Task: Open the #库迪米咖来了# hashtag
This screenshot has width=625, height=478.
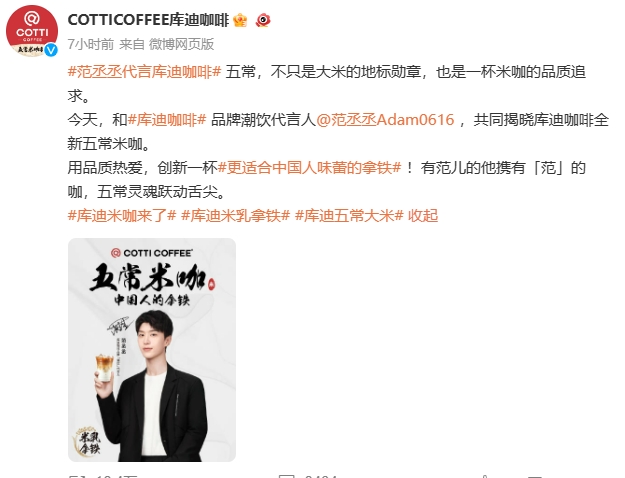Action: coord(122,216)
